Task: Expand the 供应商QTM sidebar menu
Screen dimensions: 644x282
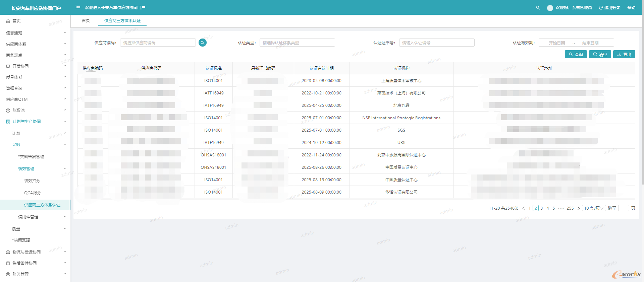Action: tap(35, 99)
